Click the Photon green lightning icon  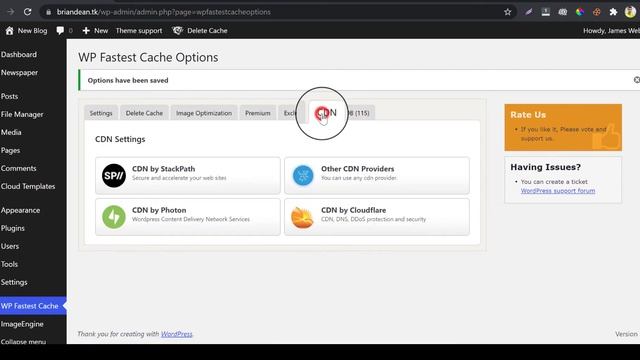tap(113, 217)
